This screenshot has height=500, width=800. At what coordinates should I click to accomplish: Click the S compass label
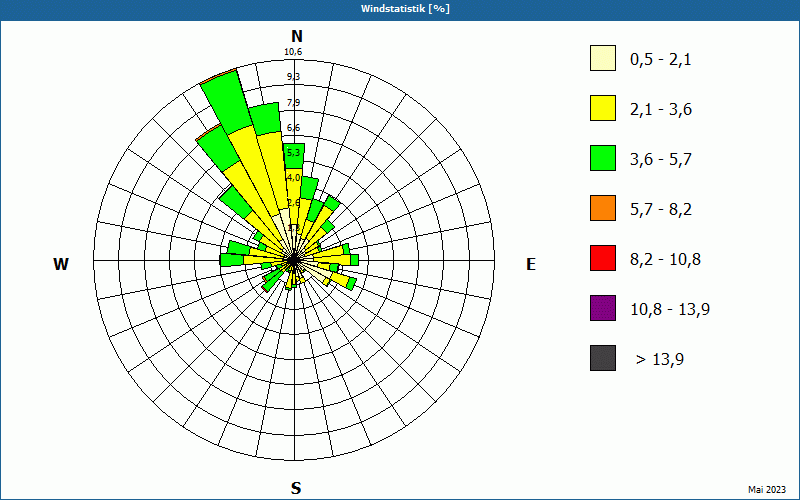click(296, 488)
